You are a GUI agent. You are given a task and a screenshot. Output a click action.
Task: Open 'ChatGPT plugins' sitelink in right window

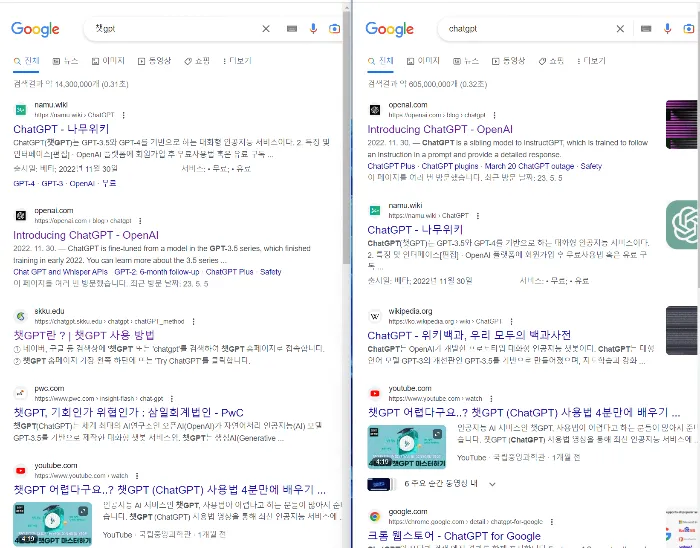(450, 166)
